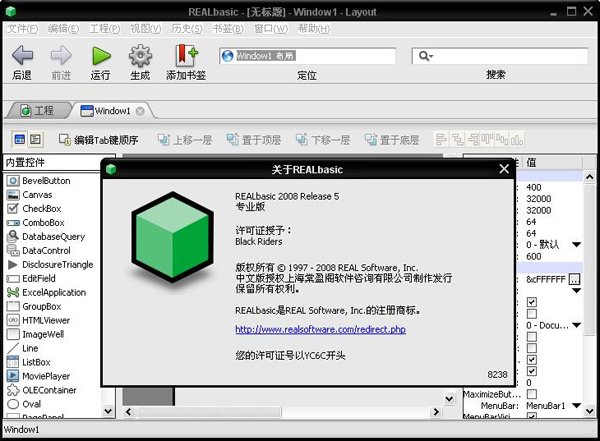The height and width of the screenshot is (441, 600).
Task: Open the MenuBar1 dropdown
Action: click(576, 406)
